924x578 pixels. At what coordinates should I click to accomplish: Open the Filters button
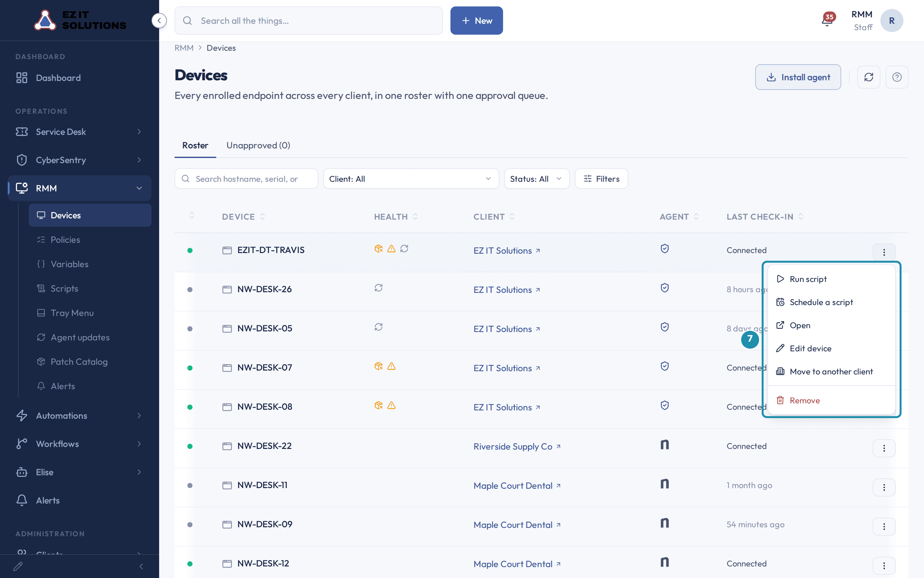click(x=601, y=179)
